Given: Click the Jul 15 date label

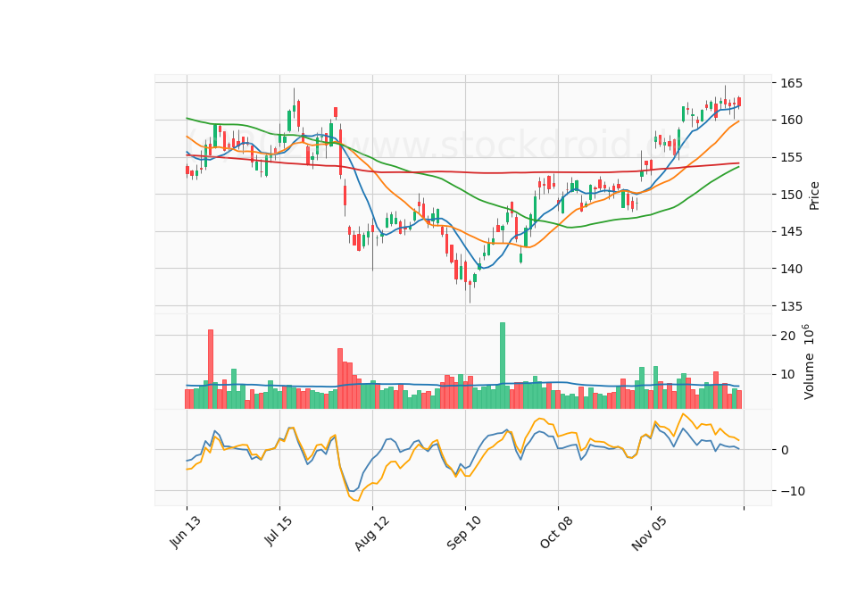Looking at the screenshot, I should pyautogui.click(x=279, y=530).
